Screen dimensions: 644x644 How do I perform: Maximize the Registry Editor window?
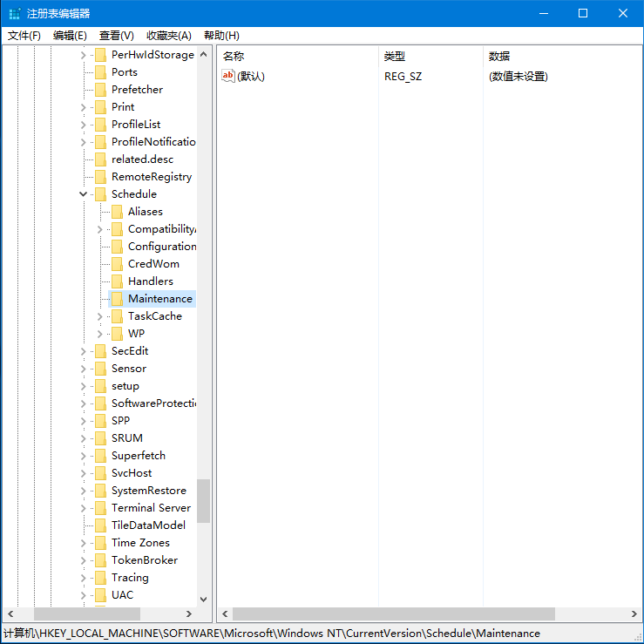point(583,13)
